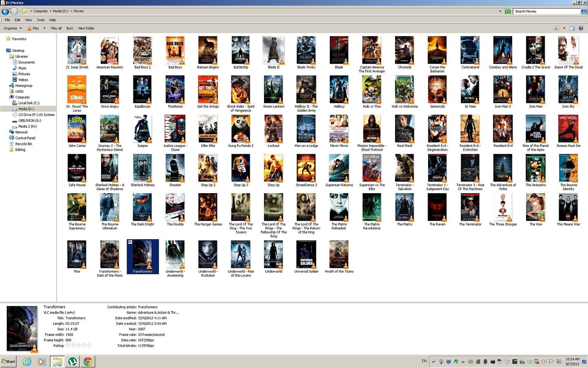Open Recycle Bin in navigation pane
The image size is (588, 368).
click(x=23, y=144)
